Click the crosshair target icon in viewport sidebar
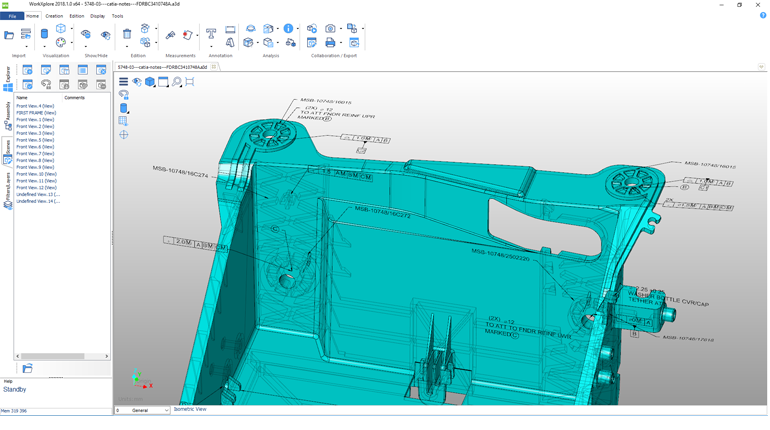This screenshot has width=770, height=430. click(124, 134)
